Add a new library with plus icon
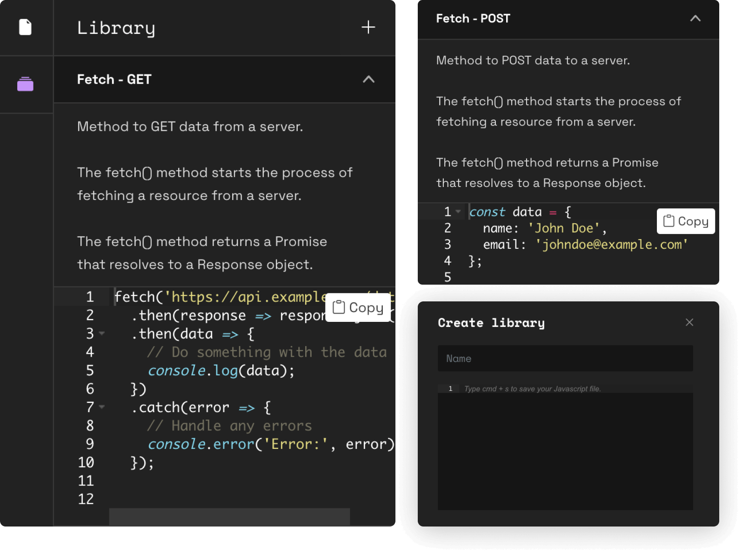The height and width of the screenshot is (560, 749). [x=368, y=27]
